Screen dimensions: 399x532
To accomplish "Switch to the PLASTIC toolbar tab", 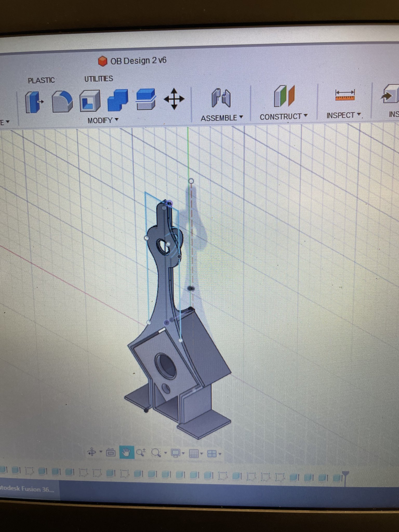I will pos(41,81).
